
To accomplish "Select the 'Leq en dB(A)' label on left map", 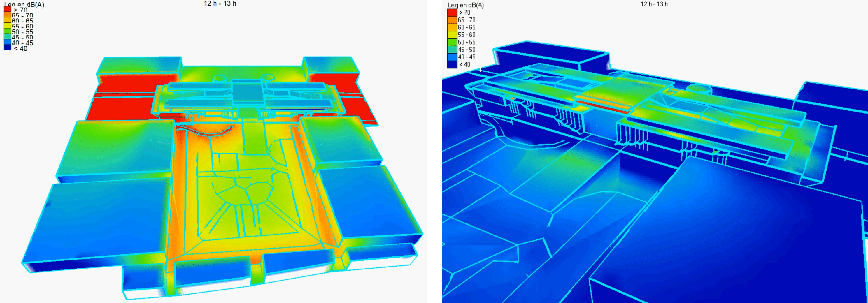I will pyautogui.click(x=24, y=4).
